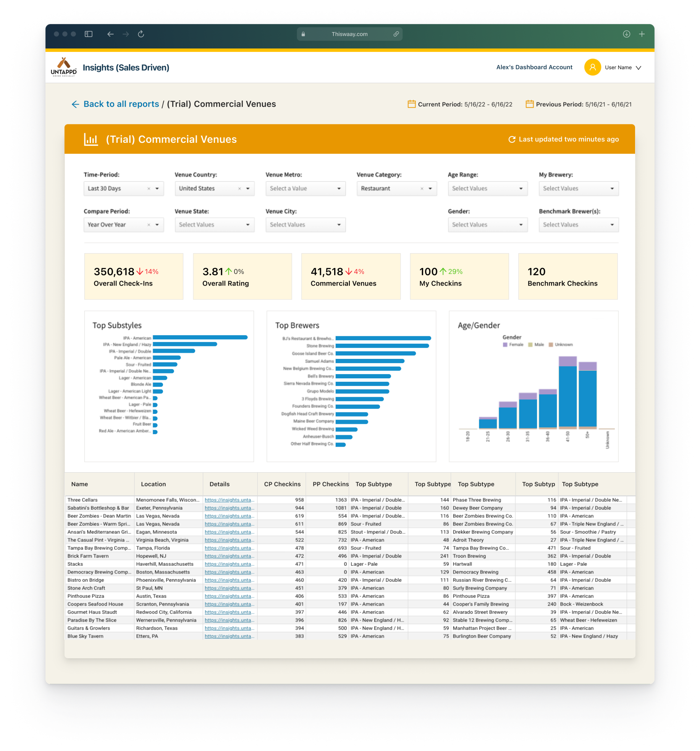Screen dimensions: 700x751
Task: Click the browser sidebar toggle icon
Action: [89, 34]
